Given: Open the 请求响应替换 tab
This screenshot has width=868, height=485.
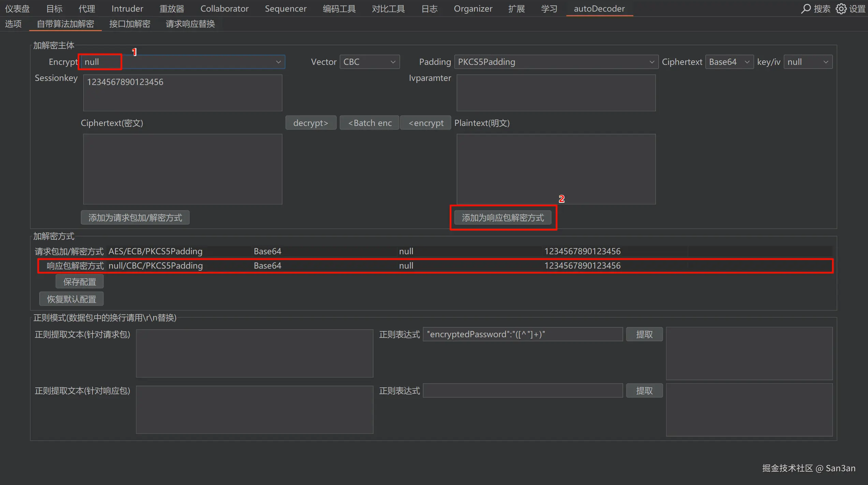Looking at the screenshot, I should [x=190, y=24].
